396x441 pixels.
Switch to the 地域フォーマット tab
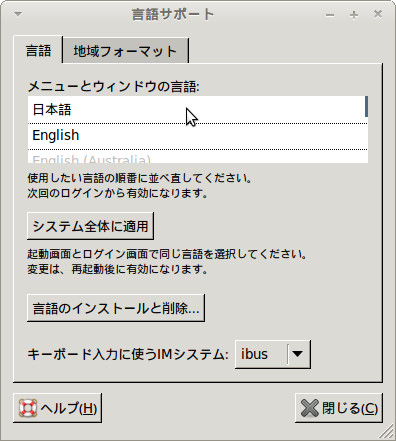click(x=126, y=51)
